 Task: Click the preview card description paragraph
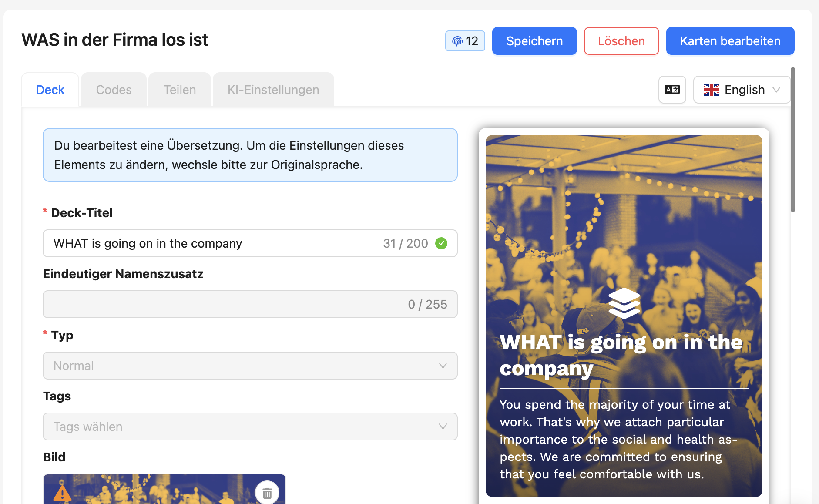(618, 439)
